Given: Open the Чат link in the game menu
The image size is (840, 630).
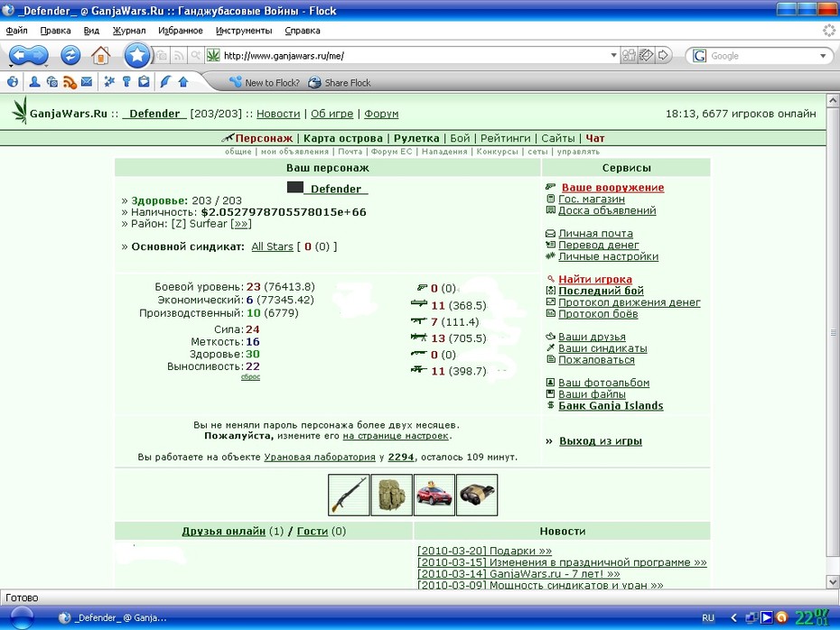Looking at the screenshot, I should point(594,138).
